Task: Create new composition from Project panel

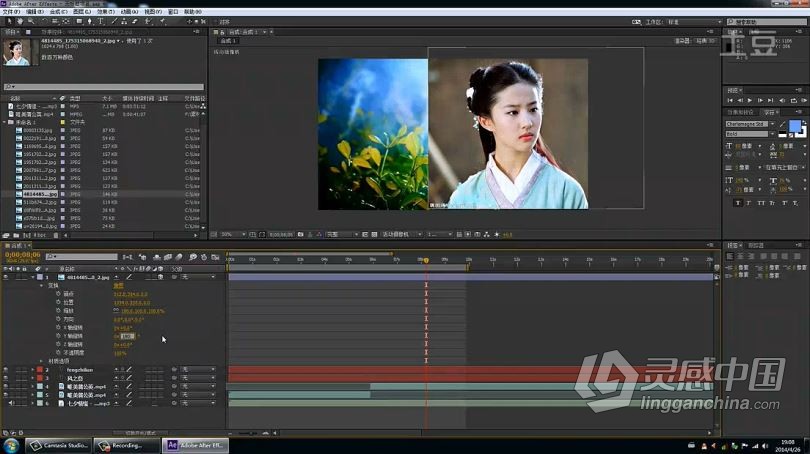Action: pos(27,236)
